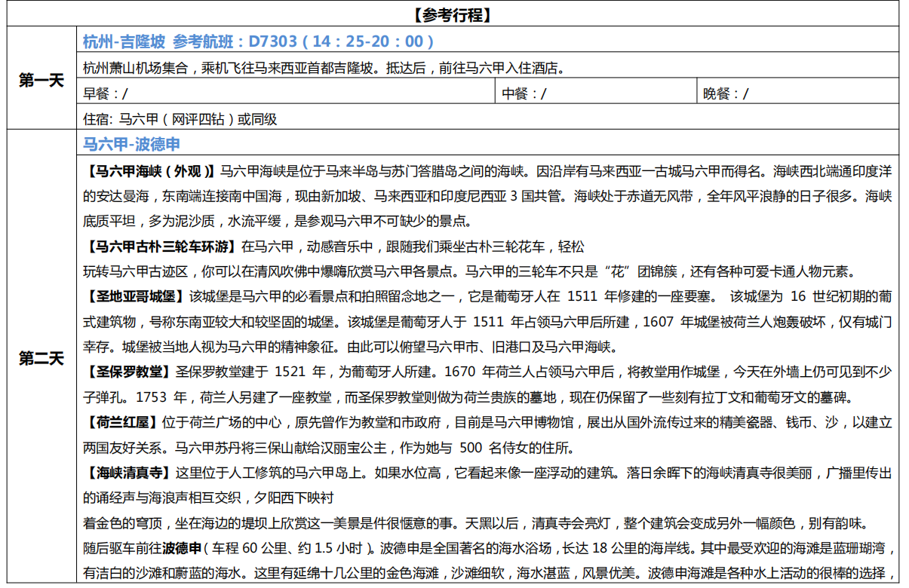Click the bold 波德申 after 随后驱车前往
Screen dimensions: 909x588
coord(183,547)
